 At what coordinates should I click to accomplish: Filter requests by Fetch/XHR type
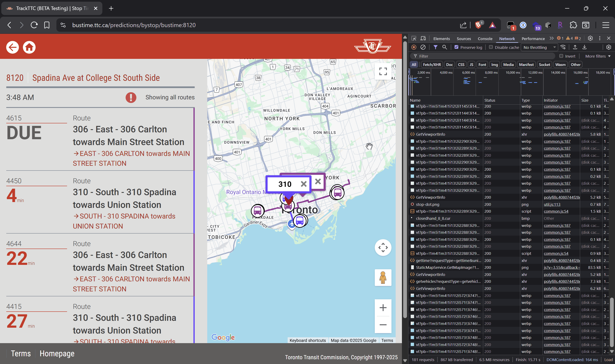coord(432,64)
